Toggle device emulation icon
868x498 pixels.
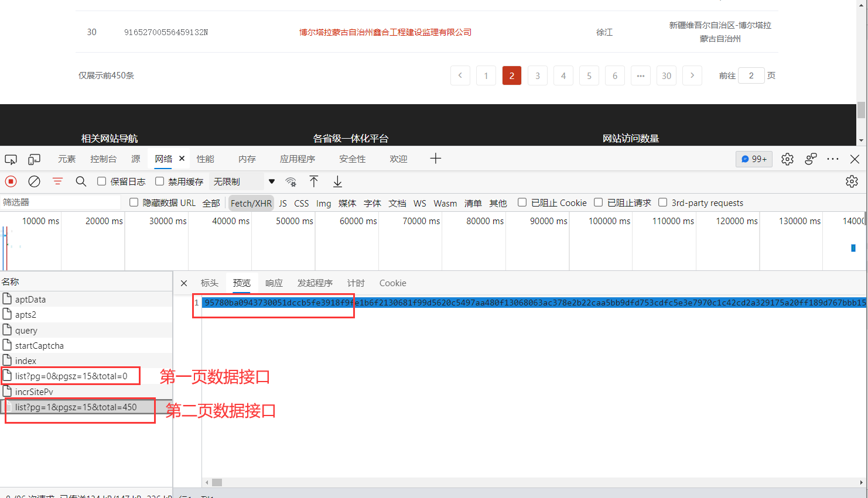pyautogui.click(x=35, y=159)
